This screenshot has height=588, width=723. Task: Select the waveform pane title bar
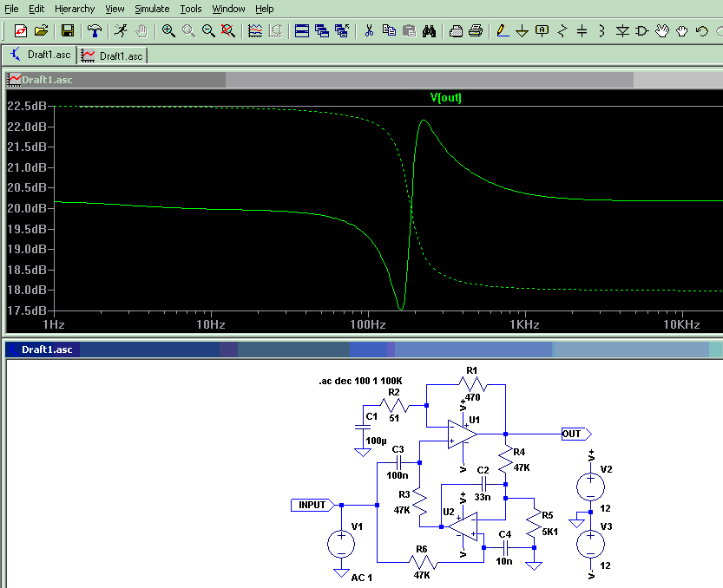365,80
